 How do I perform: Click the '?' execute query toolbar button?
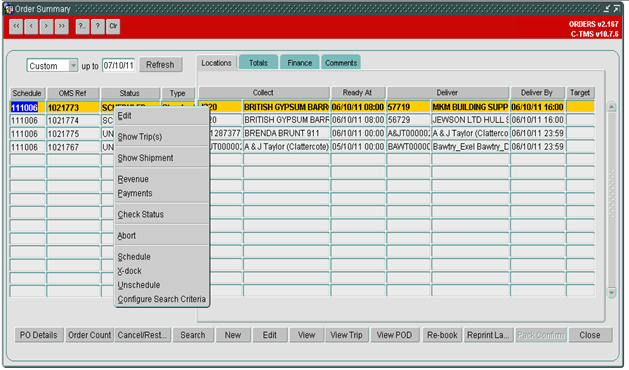click(x=97, y=26)
